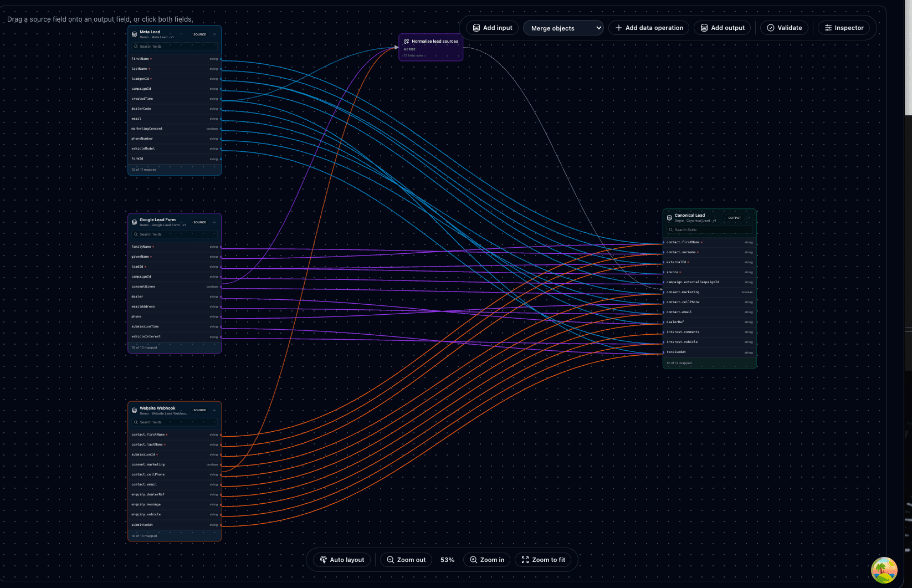
Task: Select consent.marketing field in Canonical Lead
Action: click(710, 292)
